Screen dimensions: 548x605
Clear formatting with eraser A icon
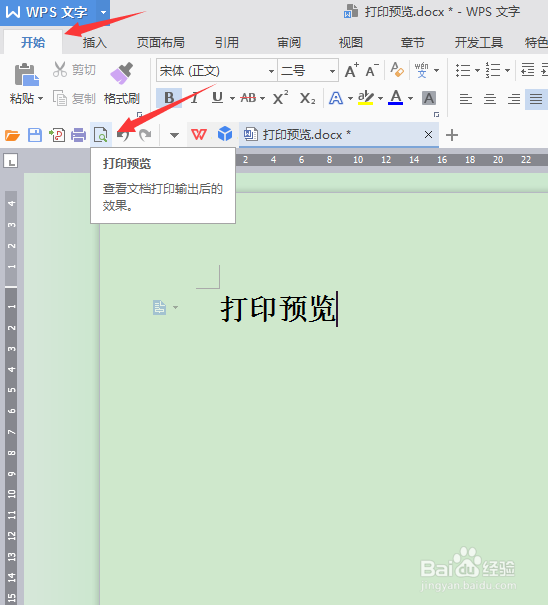coord(397,70)
